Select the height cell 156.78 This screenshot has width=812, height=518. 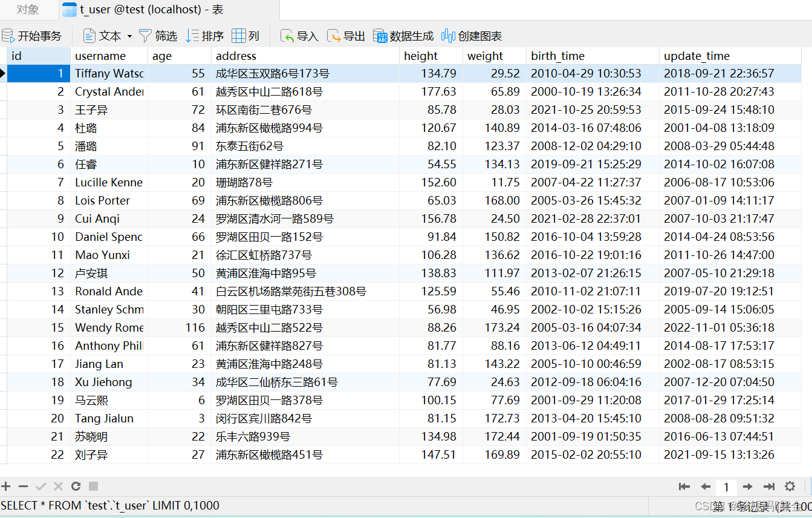[431, 218]
